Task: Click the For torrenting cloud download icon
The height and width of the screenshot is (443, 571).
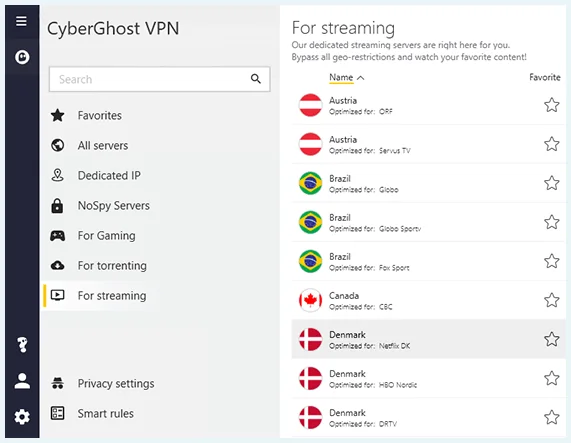Action: pos(58,266)
